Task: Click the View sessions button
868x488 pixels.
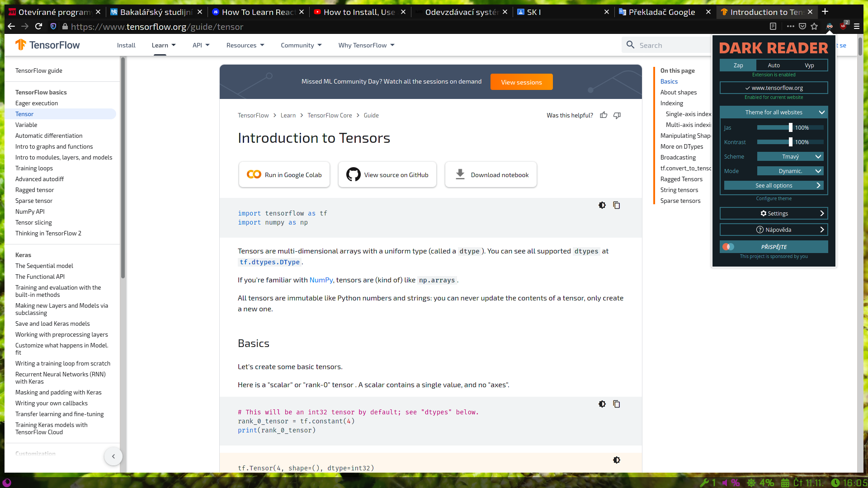Action: (521, 82)
